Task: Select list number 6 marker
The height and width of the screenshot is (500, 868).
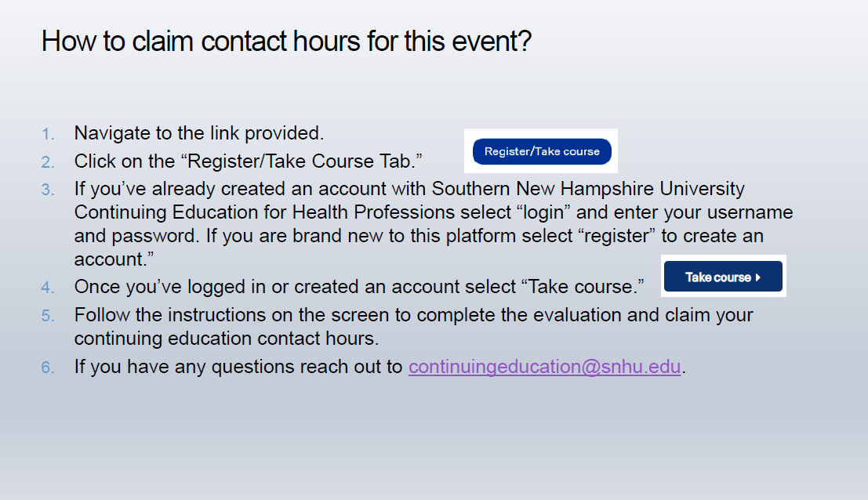Action: pos(49,368)
